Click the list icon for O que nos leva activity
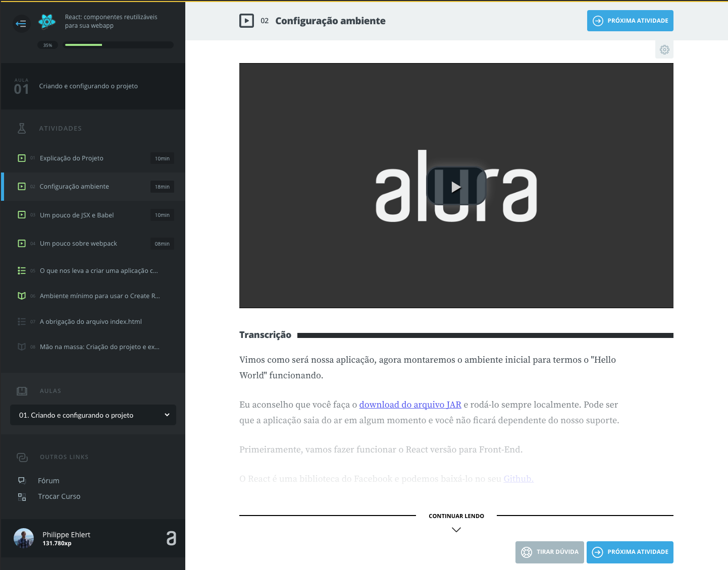 click(22, 270)
